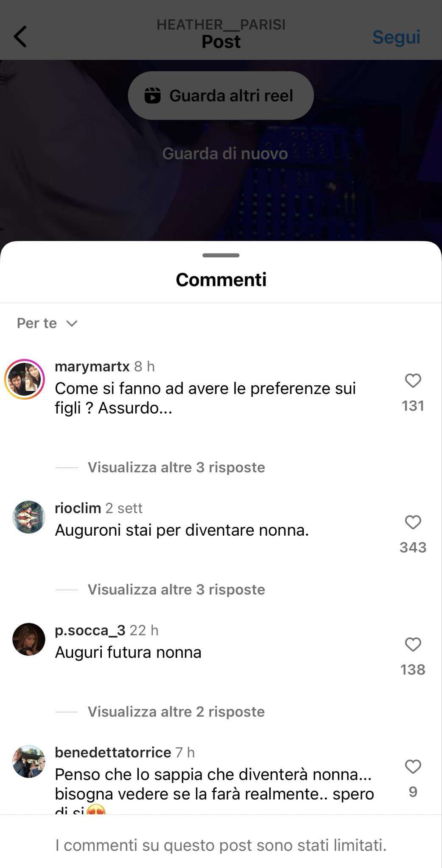Image resolution: width=442 pixels, height=868 pixels.
Task: Tap the heart on benedettatorrice's comment
Action: [x=413, y=766]
